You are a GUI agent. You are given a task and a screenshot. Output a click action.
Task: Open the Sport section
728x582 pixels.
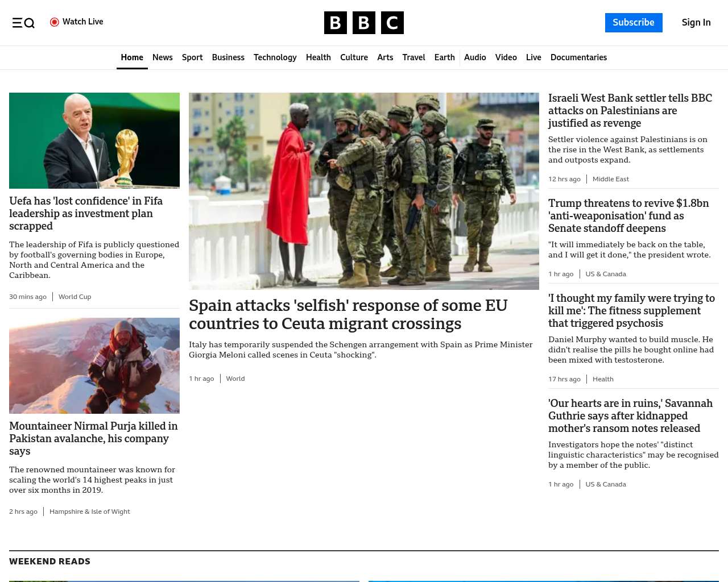tap(192, 57)
